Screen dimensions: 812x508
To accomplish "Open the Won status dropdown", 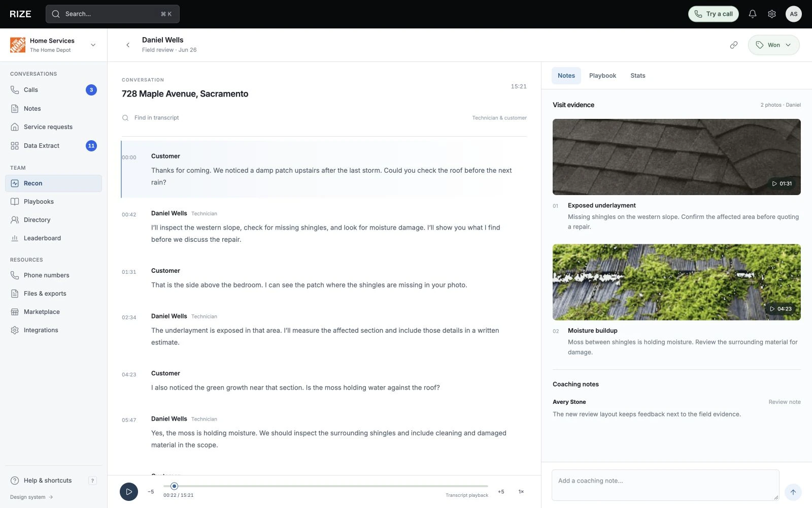I will coord(773,45).
